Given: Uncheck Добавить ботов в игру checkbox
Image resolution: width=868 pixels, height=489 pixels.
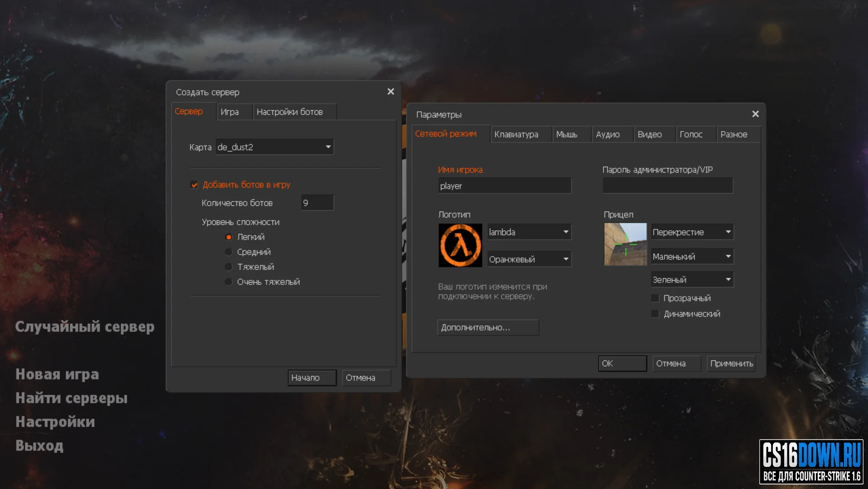Looking at the screenshot, I should pyautogui.click(x=194, y=185).
